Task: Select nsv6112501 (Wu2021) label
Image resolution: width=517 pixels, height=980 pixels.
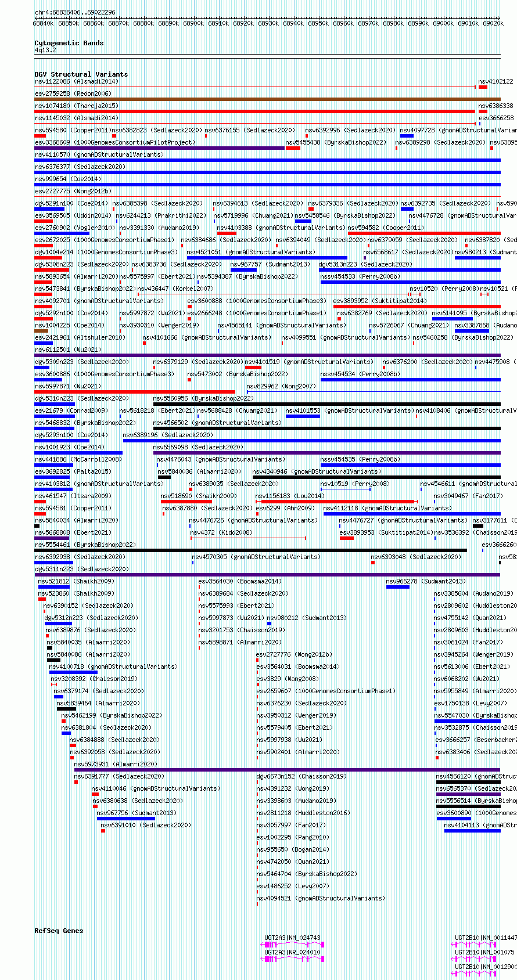Action: (x=67, y=350)
